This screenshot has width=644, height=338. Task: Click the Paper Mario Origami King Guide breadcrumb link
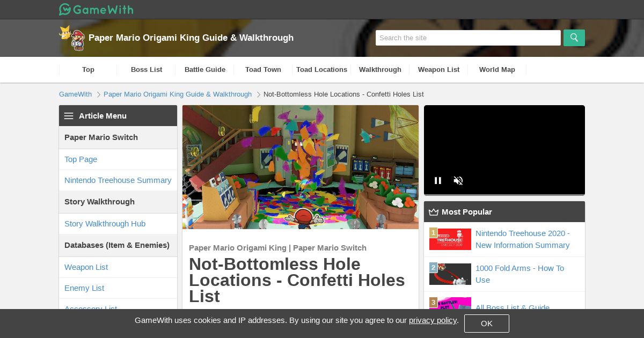(178, 94)
